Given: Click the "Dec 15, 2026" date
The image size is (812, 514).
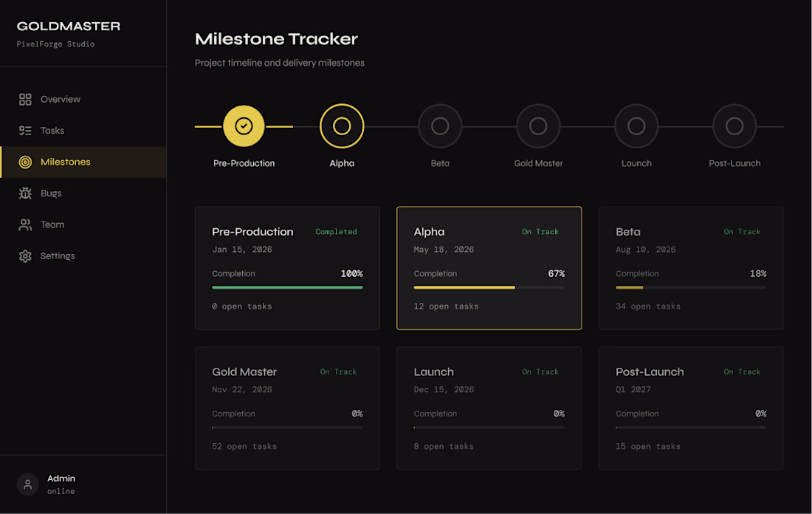Looking at the screenshot, I should [444, 390].
